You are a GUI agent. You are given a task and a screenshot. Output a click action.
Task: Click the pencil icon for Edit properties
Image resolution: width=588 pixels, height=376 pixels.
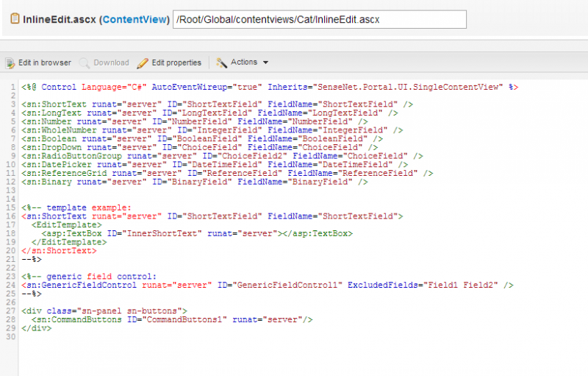pyautogui.click(x=143, y=63)
